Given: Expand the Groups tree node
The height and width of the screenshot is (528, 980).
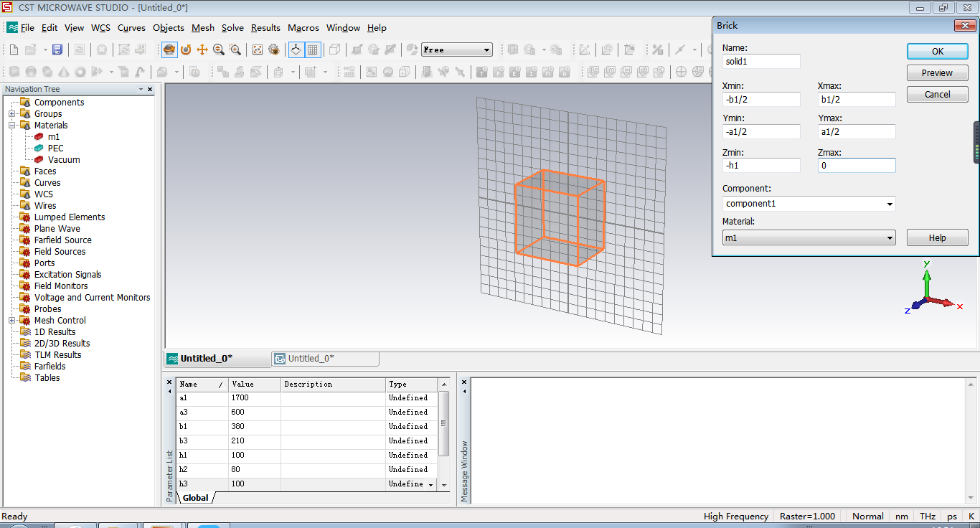Looking at the screenshot, I should (x=12, y=114).
